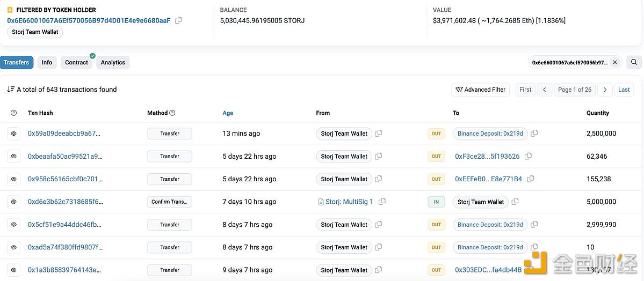The height and width of the screenshot is (281, 644).
Task: Click the Confirm Trans... method badge
Action: click(x=170, y=202)
